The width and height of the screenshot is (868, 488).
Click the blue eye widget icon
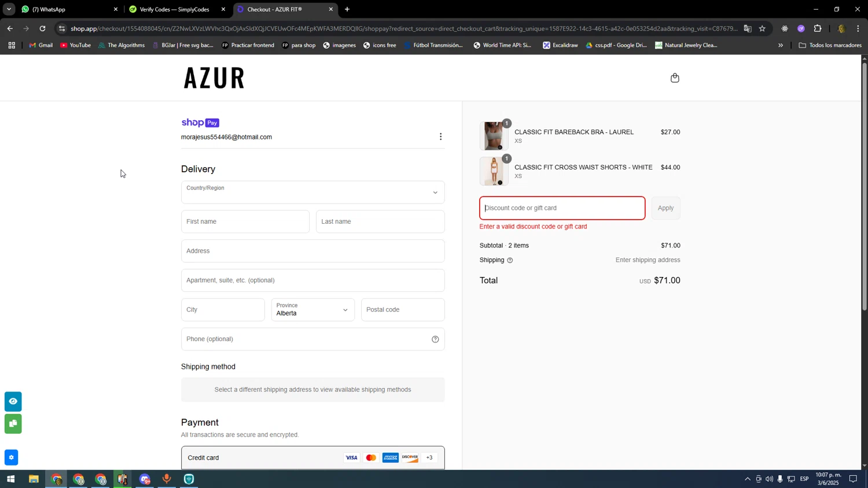coord(13,401)
